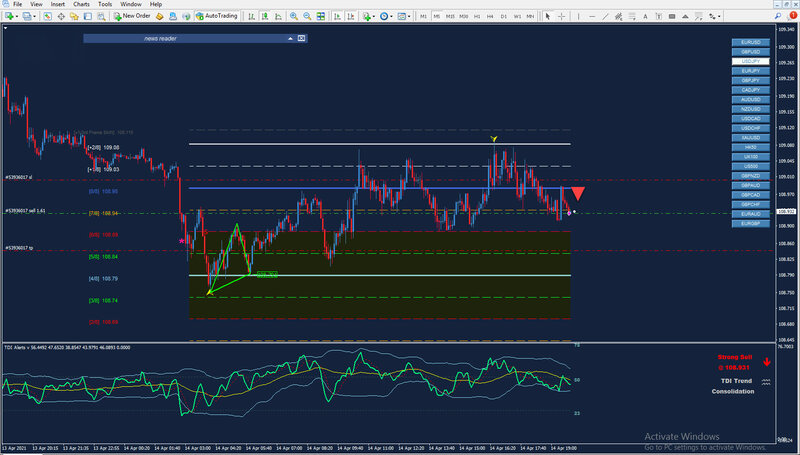Select the Cursor arrow tool

548,16
